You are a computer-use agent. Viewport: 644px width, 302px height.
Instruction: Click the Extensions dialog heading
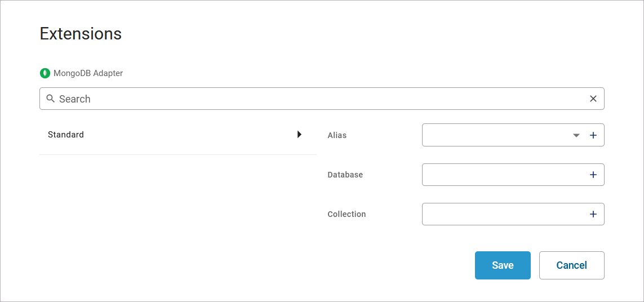point(81,34)
